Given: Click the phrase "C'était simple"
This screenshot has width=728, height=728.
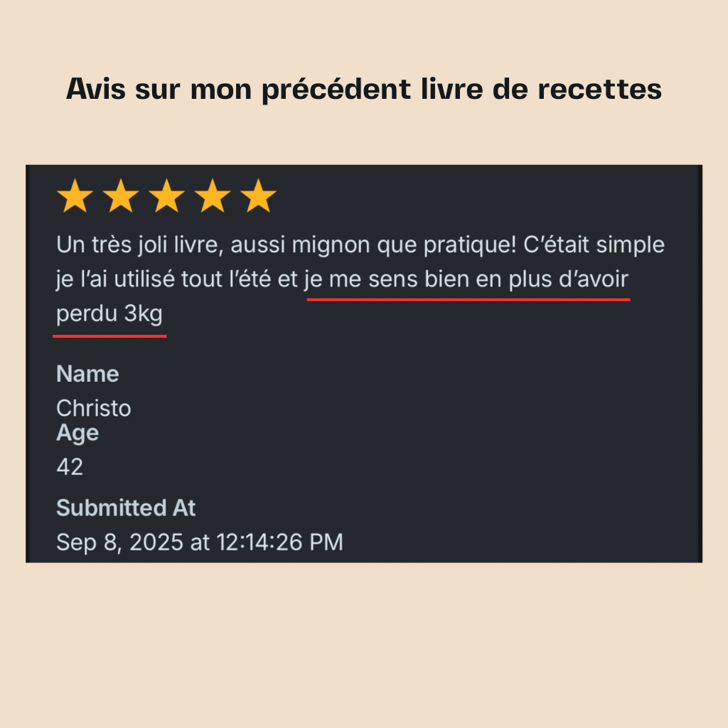Looking at the screenshot, I should [x=594, y=246].
